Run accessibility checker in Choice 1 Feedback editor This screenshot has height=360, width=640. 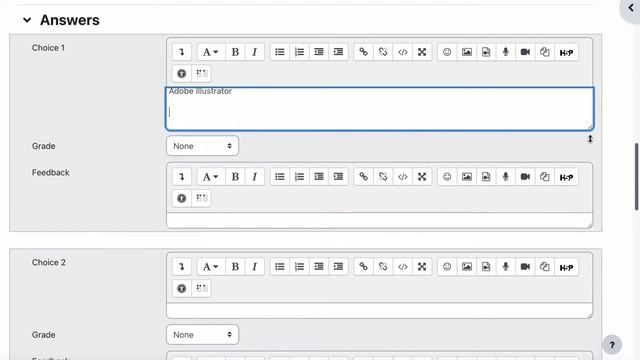coord(182,198)
